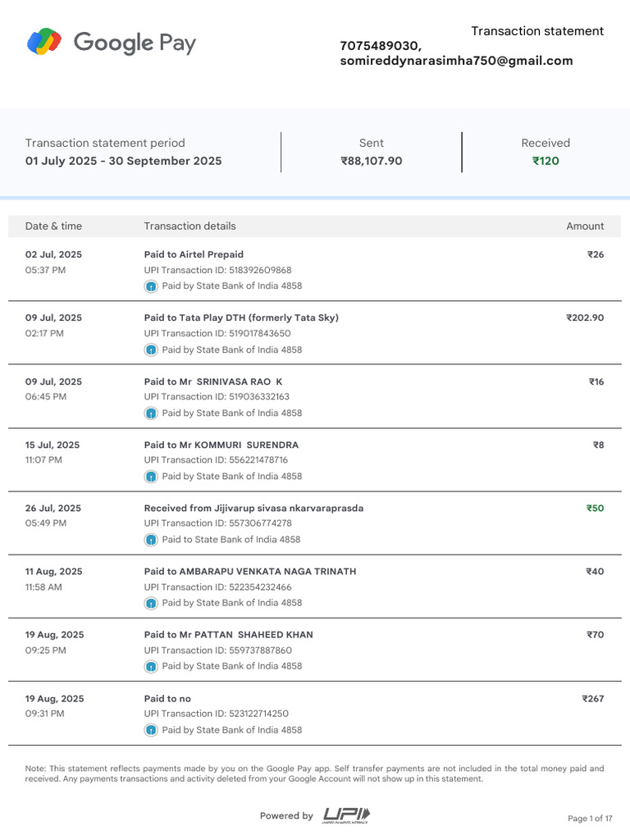The width and height of the screenshot is (630, 840).
Task: Click the 'Transaction details' column header
Action: [x=189, y=226]
